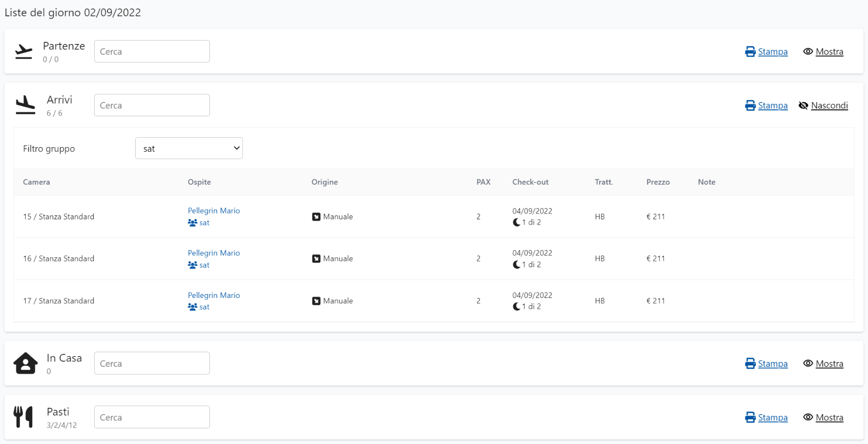Print the In Casa list via Stampa
The height and width of the screenshot is (444, 868).
pyautogui.click(x=772, y=364)
